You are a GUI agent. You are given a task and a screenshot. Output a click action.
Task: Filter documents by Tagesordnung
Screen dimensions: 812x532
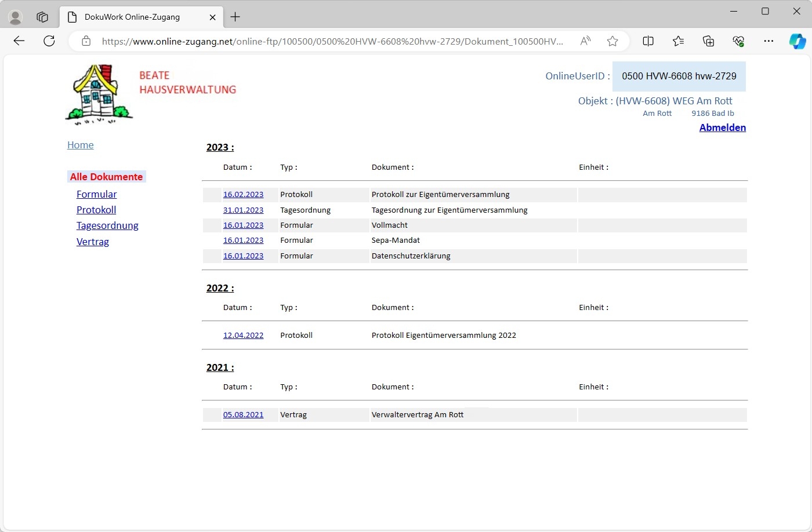(107, 225)
